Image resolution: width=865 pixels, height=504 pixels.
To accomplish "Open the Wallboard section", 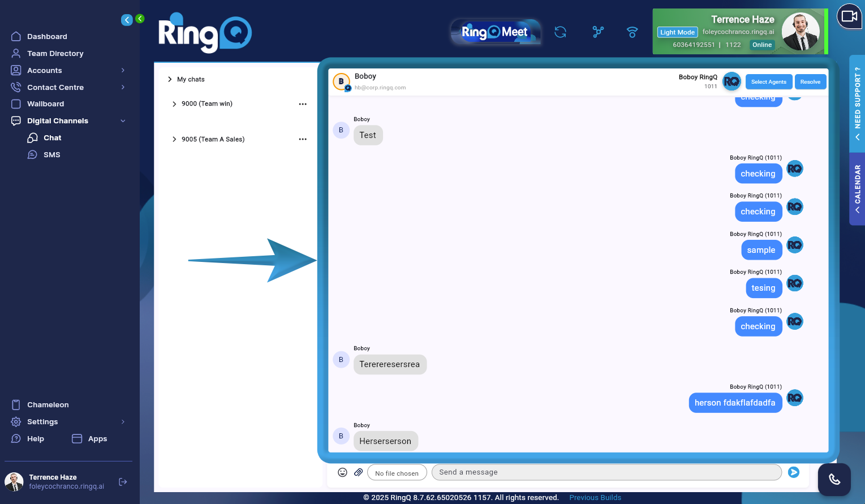I will tap(46, 104).
